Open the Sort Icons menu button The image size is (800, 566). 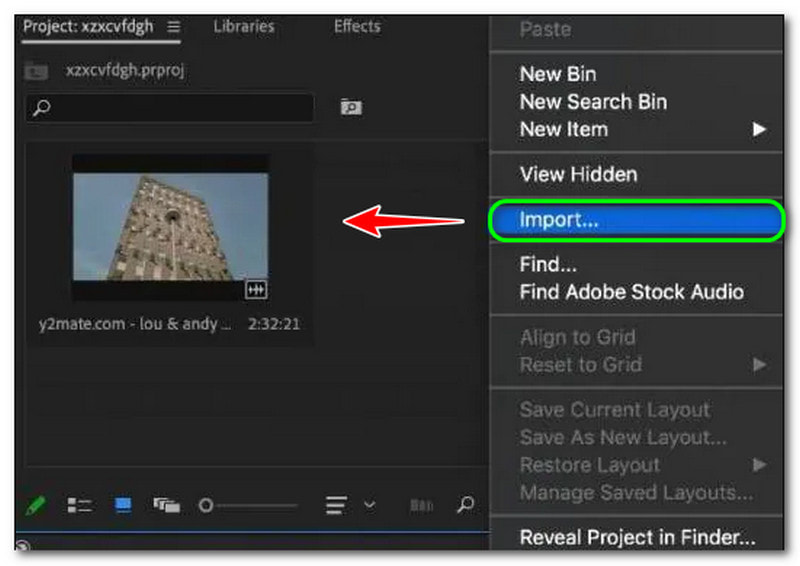(x=336, y=505)
